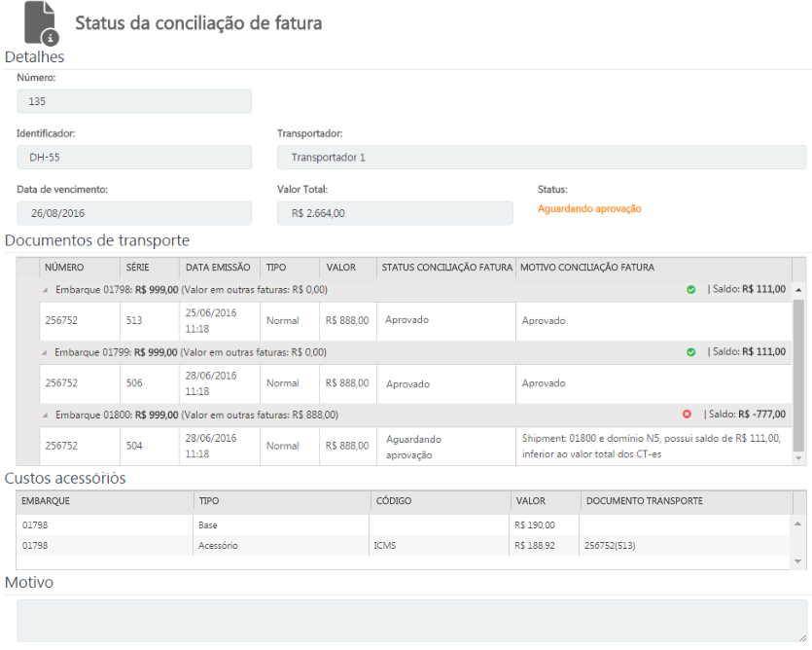Sort by the DATA EMISSÃO column header

click(218, 268)
